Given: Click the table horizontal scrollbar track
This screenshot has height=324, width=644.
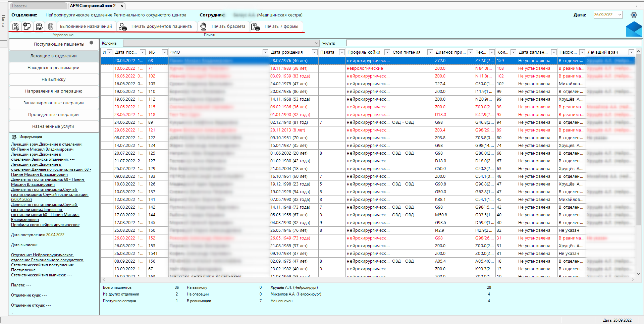Looking at the screenshot, I should point(368,279).
